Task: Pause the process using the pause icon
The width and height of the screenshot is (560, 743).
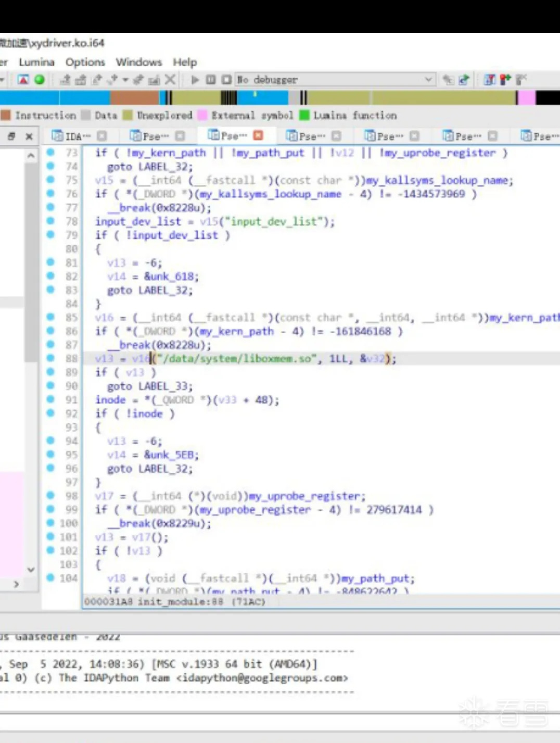Action: point(211,80)
